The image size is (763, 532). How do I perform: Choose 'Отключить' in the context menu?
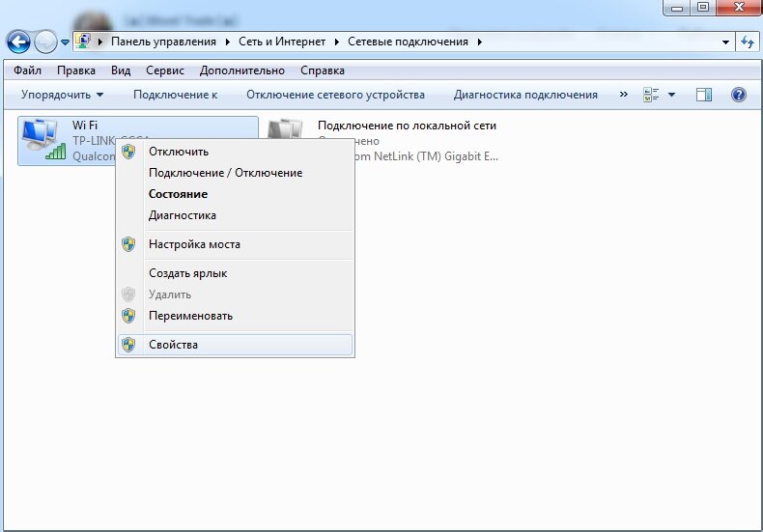(x=235, y=152)
